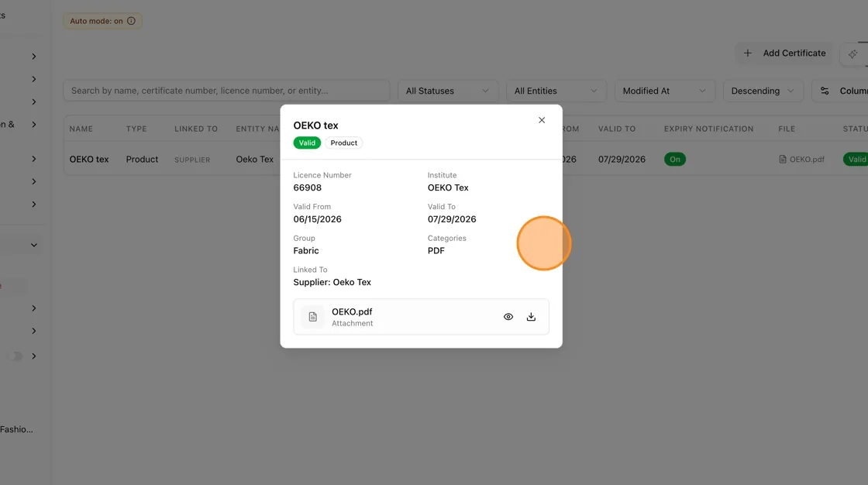Collapse the expanded sidebar section down chevron
The height and width of the screenshot is (485, 868).
(34, 245)
